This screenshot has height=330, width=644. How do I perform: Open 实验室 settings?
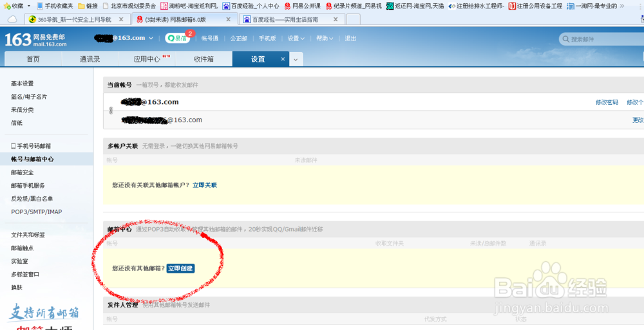[x=19, y=261]
